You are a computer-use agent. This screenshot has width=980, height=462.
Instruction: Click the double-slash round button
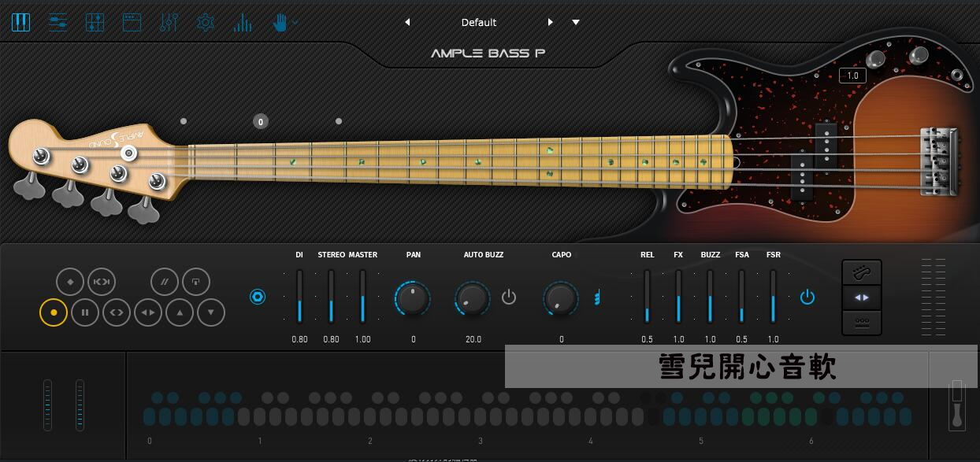(165, 281)
